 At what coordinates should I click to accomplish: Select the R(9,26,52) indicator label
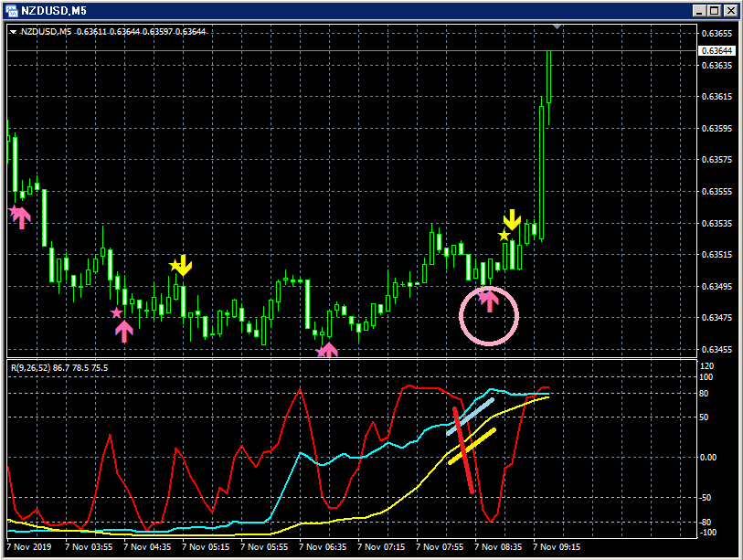point(59,367)
